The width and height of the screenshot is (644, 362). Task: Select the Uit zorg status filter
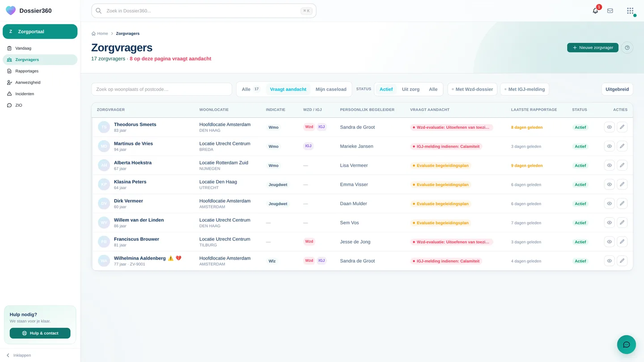tap(411, 89)
